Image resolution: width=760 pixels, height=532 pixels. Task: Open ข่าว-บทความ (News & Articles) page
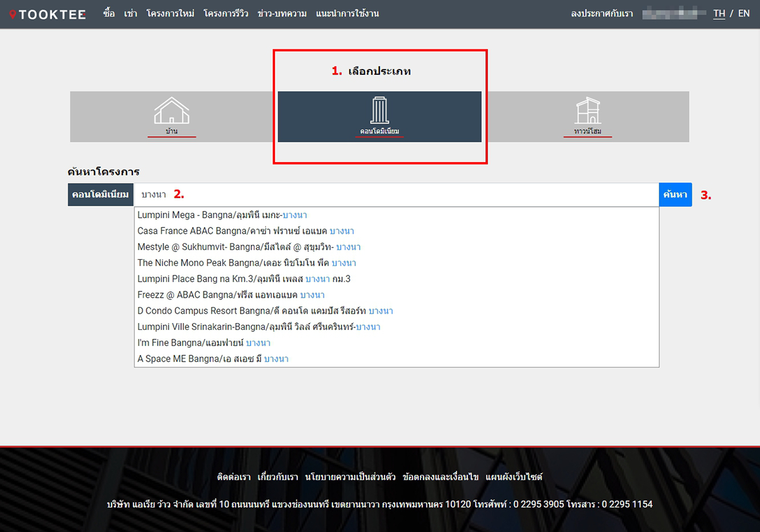[x=282, y=13]
